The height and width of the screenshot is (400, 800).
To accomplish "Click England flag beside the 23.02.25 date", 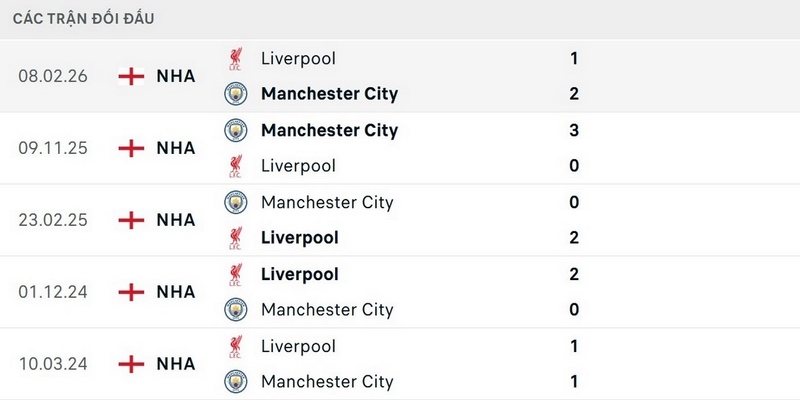I will [x=131, y=220].
